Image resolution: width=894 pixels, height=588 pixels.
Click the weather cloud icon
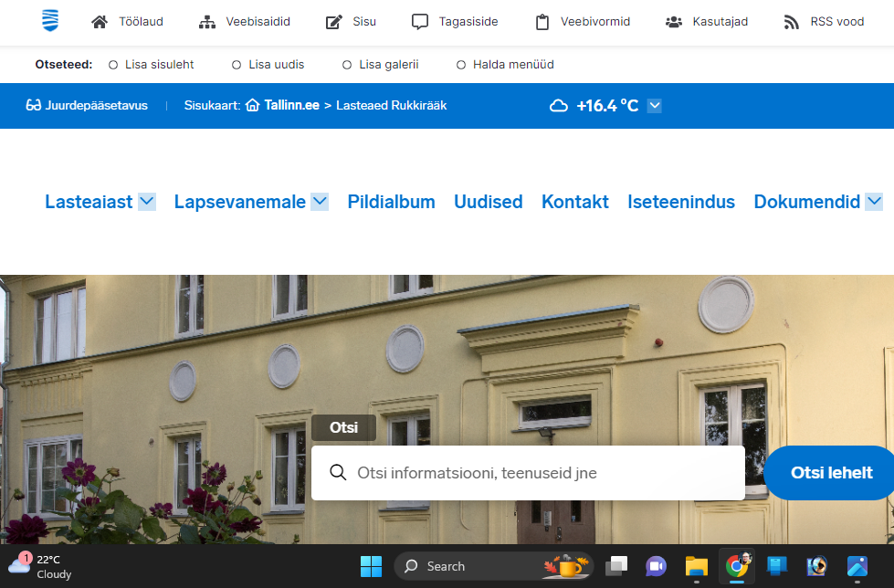coord(559,105)
